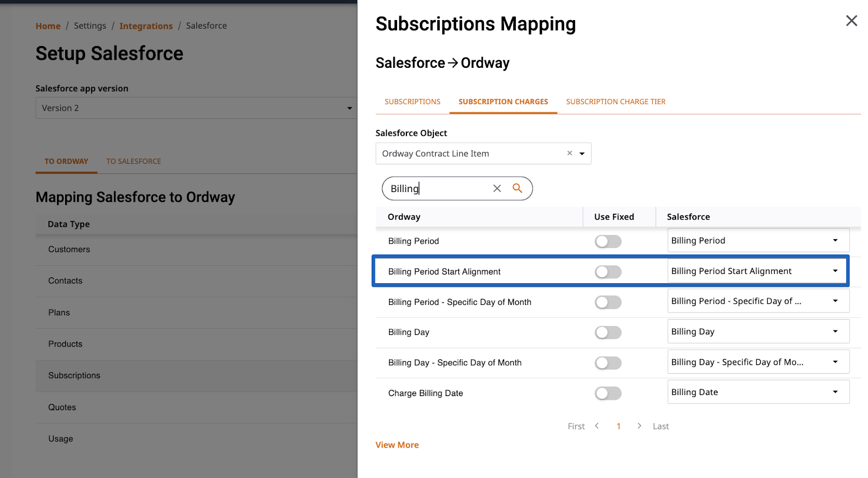Screen dimensions: 868x478
Task: Open the Billing Day Salesforce dropdown
Action: [x=758, y=332]
